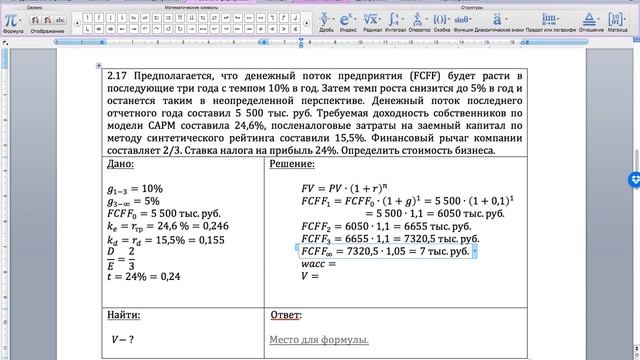The width and height of the screenshot is (640, 360).
Task: Click the 'Ответ:' heading
Action: 286,315
